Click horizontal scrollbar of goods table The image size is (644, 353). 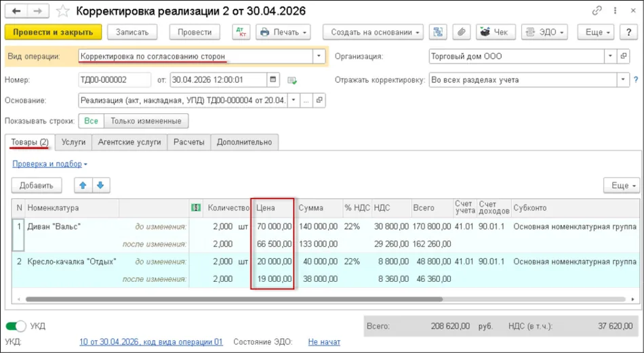[234, 299]
